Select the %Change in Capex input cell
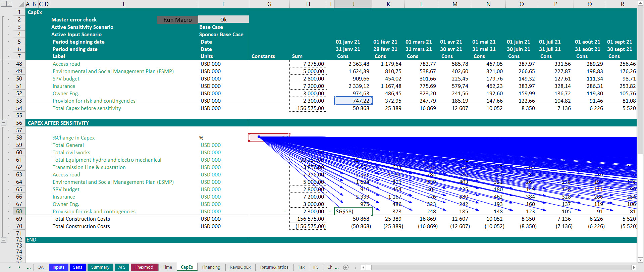Image resolution: width=644 pixels, height=272 pixels. pyautogui.click(x=269, y=138)
